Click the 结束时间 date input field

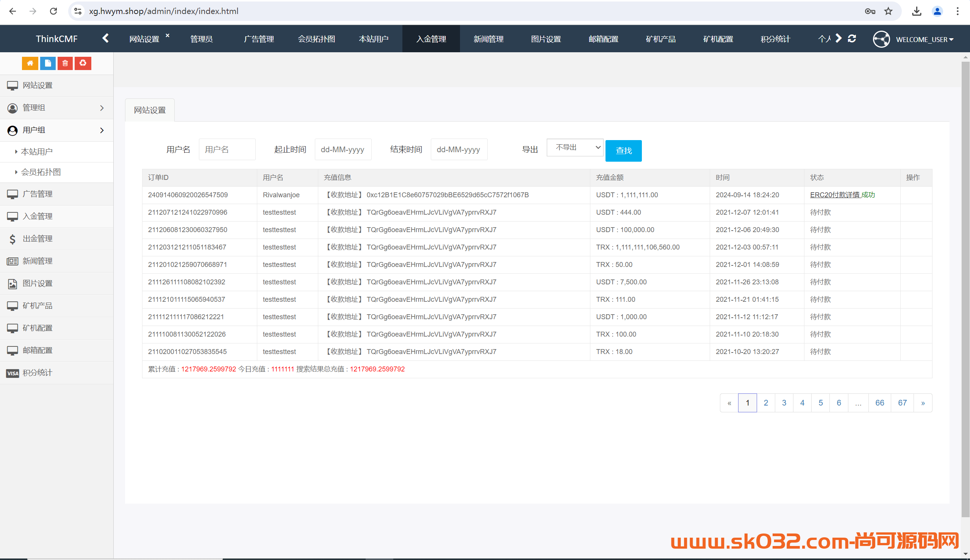(x=458, y=149)
